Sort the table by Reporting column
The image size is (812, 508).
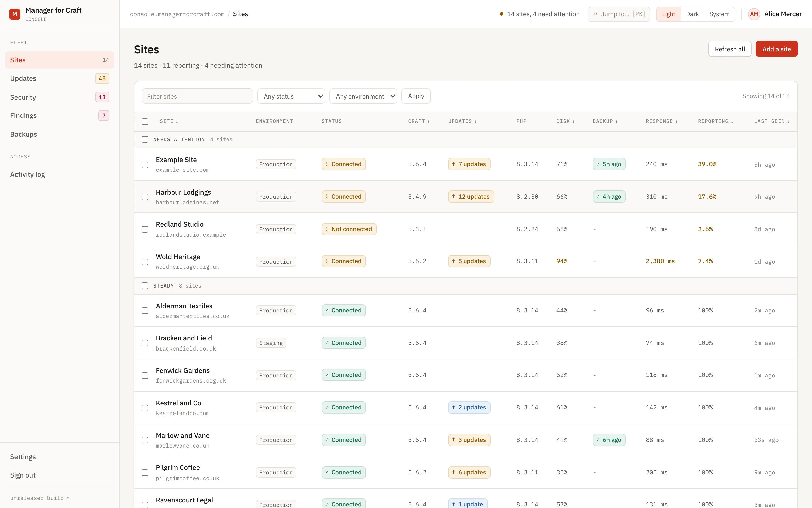[715, 121]
